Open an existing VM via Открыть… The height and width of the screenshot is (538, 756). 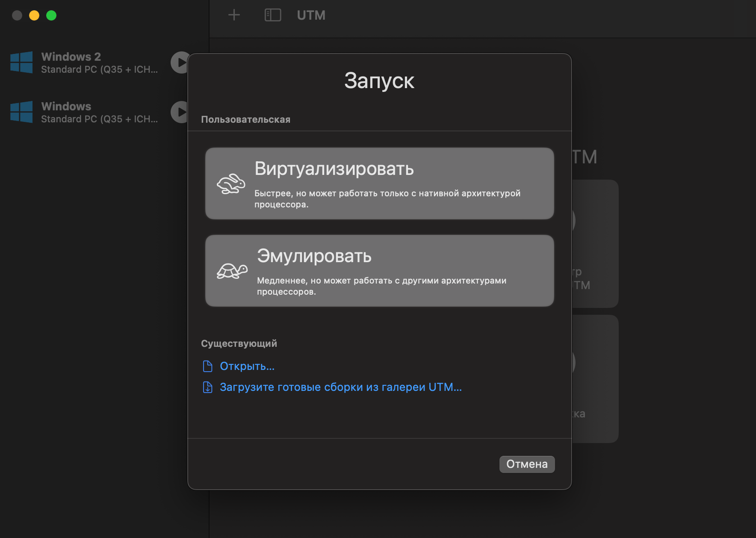pyautogui.click(x=247, y=366)
